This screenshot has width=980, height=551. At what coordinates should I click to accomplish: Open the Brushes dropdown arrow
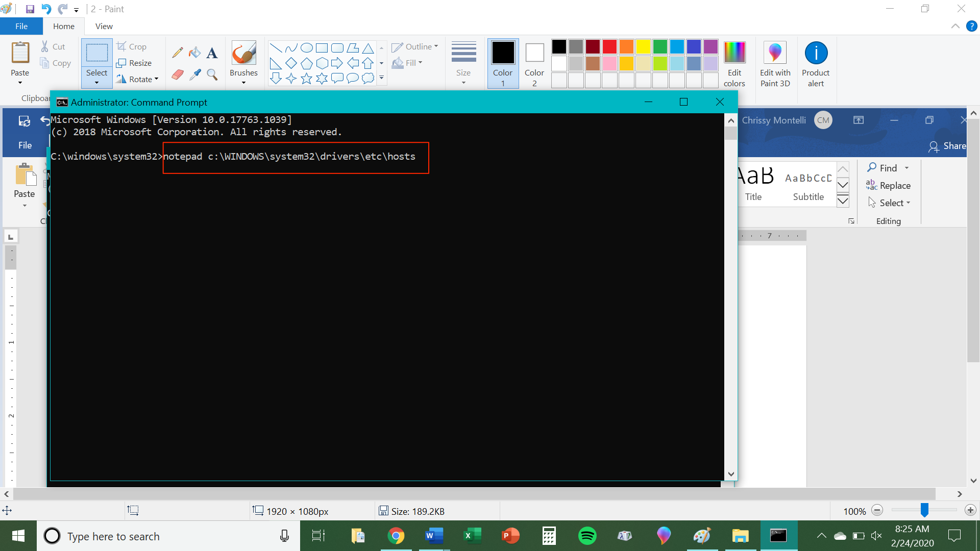pyautogui.click(x=243, y=83)
